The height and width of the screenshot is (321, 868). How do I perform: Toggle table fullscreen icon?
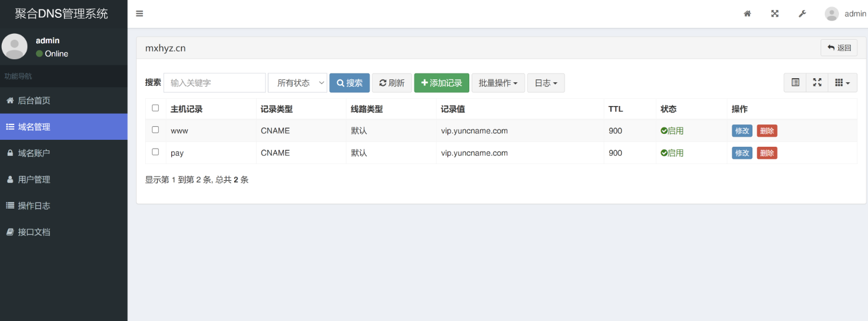(817, 83)
